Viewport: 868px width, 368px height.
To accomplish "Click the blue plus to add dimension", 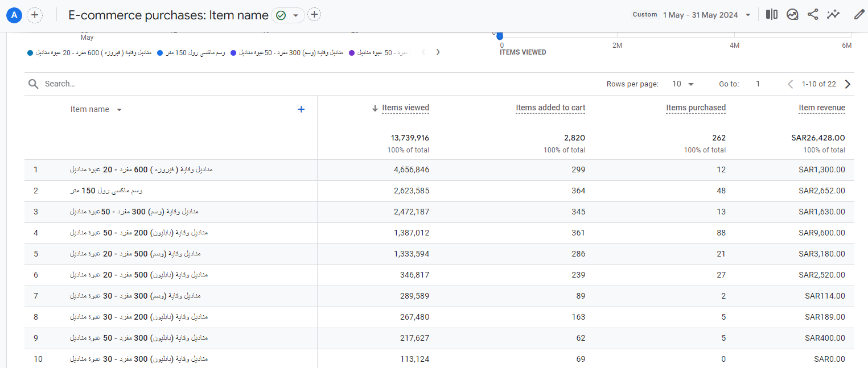I will tap(302, 109).
